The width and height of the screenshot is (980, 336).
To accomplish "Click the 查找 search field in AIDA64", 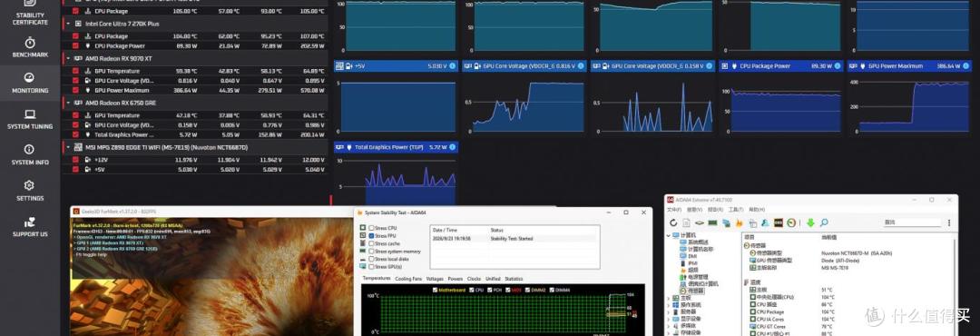I will (x=913, y=222).
